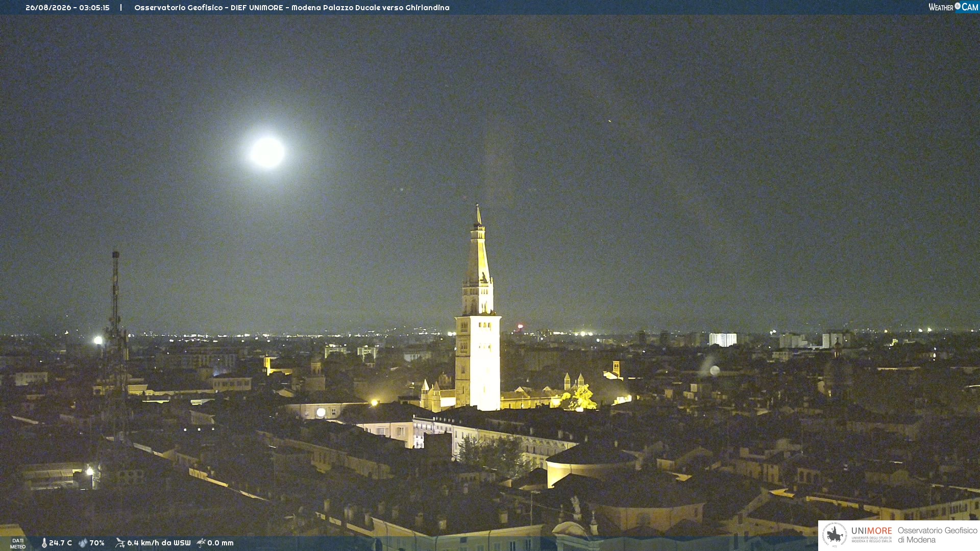Click the rain umbrella precipitation icon
This screenshot has width=980, height=551.
click(x=201, y=543)
